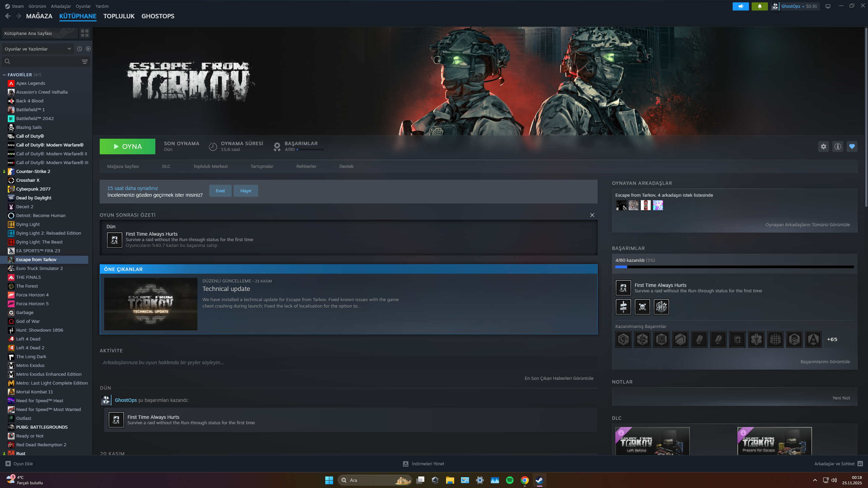
Task: Open the DLC link
Action: coord(166,166)
